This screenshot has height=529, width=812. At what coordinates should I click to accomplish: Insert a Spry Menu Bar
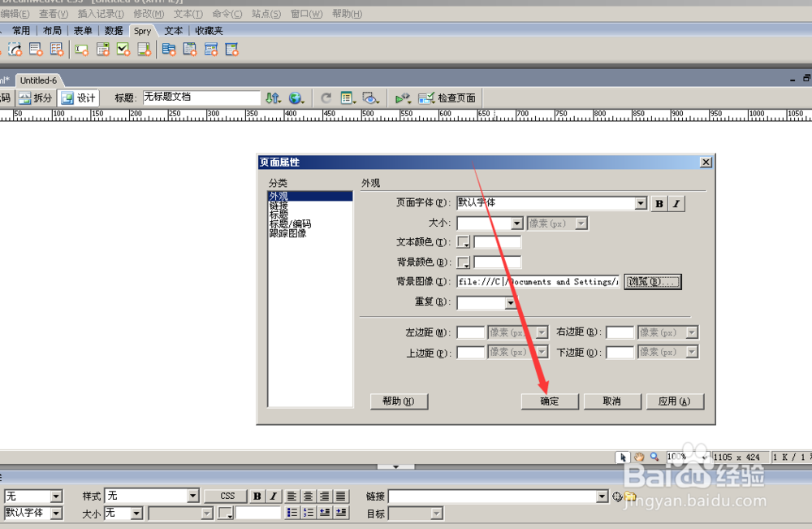[169, 50]
